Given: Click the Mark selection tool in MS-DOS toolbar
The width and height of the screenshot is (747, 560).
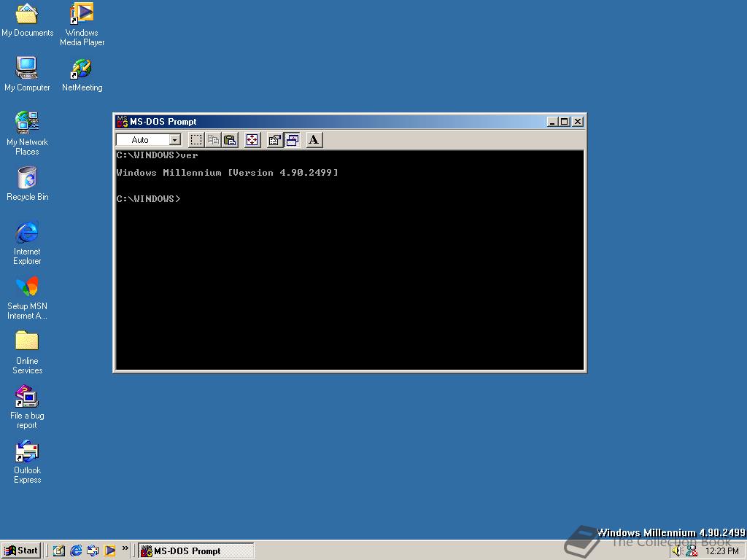Looking at the screenshot, I should coord(196,140).
